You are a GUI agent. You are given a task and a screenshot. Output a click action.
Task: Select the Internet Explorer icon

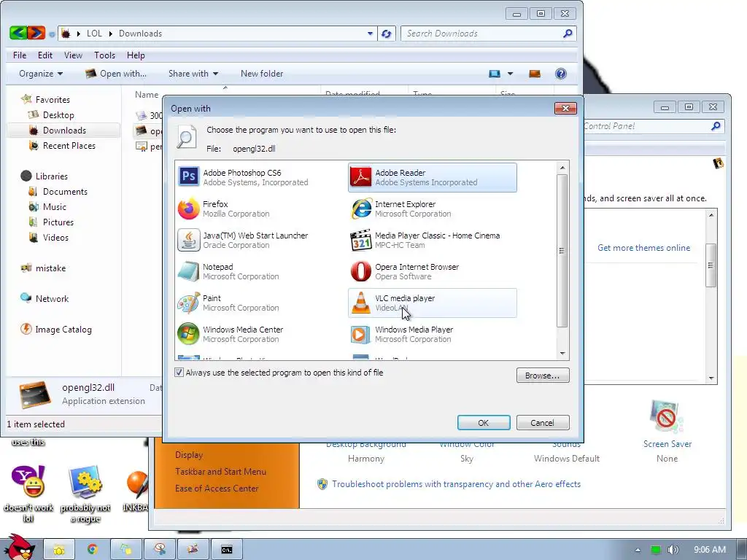tap(360, 209)
